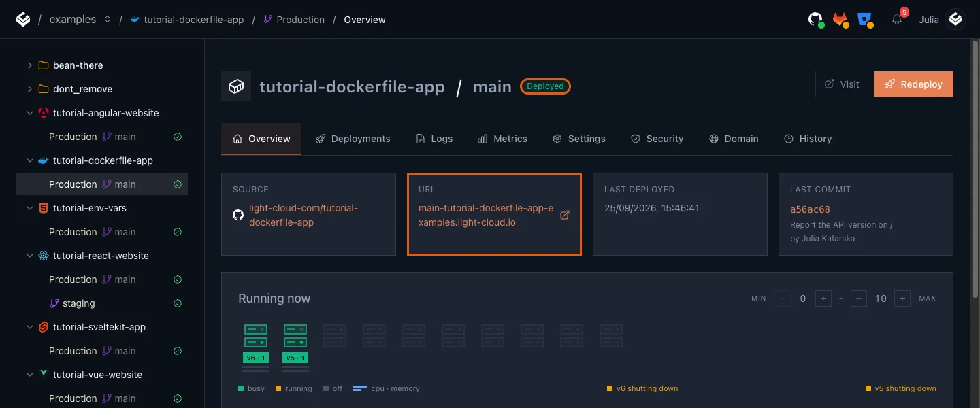This screenshot has width=980, height=408.
Task: Open Julia's account avatar menu
Action: point(956,20)
